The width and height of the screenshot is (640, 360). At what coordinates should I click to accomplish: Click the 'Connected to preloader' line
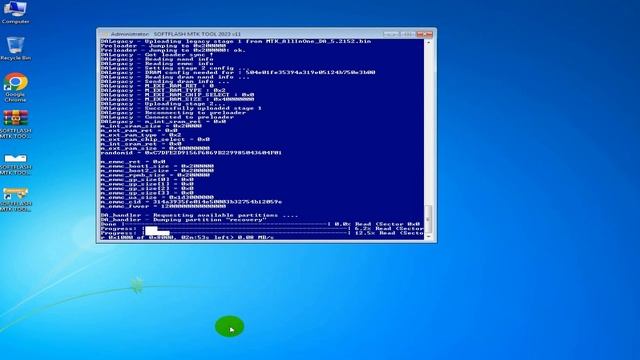pos(167,117)
